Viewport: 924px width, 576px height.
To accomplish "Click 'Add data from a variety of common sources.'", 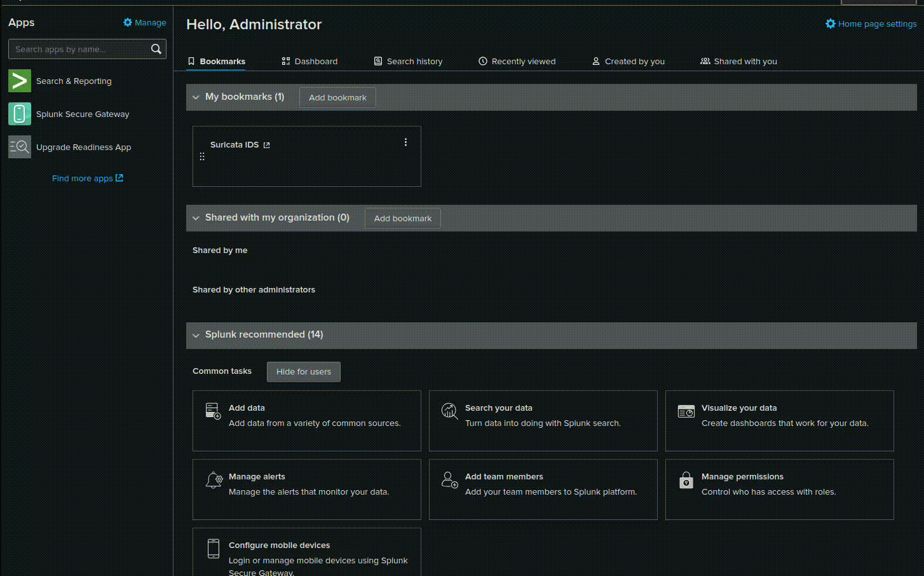I will [x=315, y=423].
